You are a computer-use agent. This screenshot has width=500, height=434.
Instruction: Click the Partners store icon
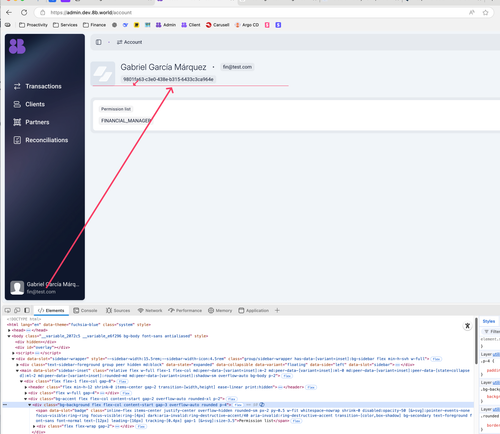pyautogui.click(x=17, y=122)
